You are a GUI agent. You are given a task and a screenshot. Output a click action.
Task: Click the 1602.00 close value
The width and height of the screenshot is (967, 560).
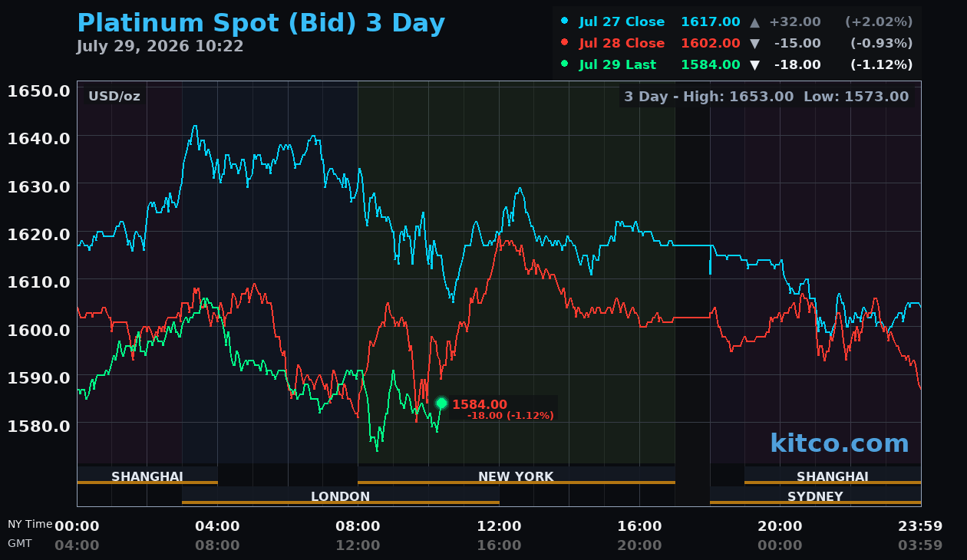click(x=711, y=44)
